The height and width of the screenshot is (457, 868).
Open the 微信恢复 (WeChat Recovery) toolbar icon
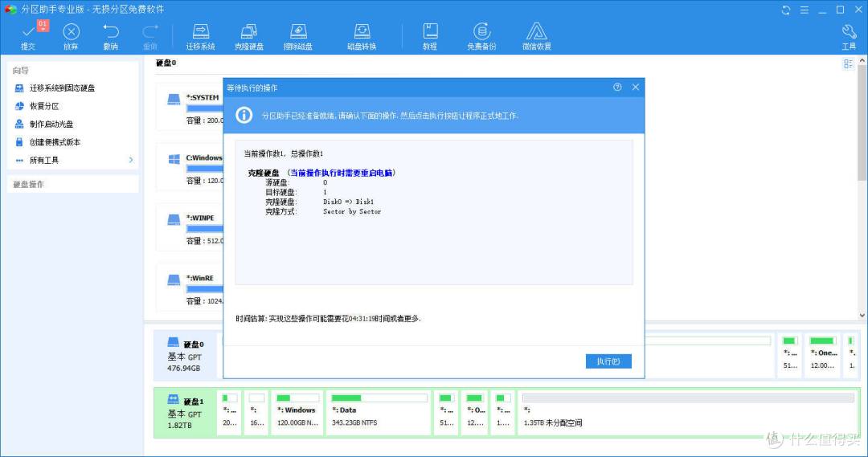click(x=536, y=36)
